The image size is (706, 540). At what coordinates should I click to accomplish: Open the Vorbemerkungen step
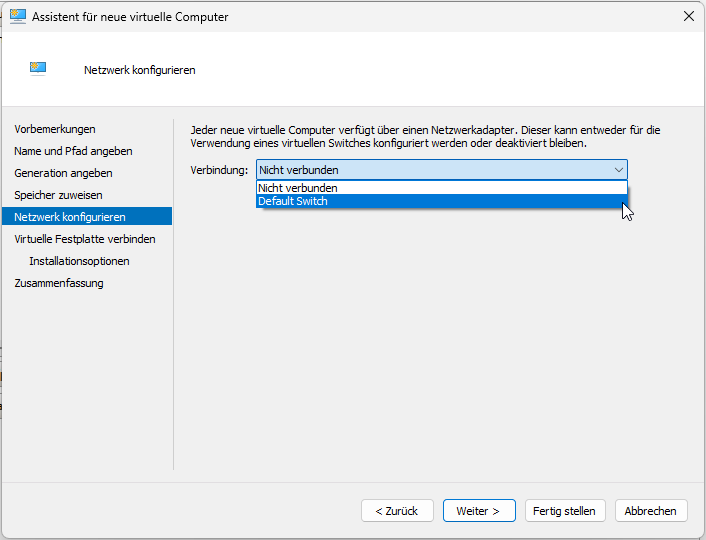click(55, 129)
